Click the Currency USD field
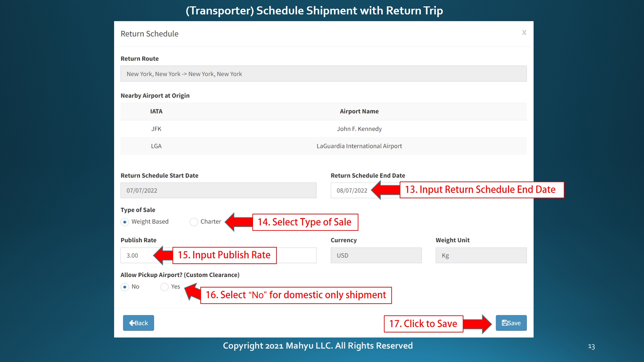 (376, 255)
